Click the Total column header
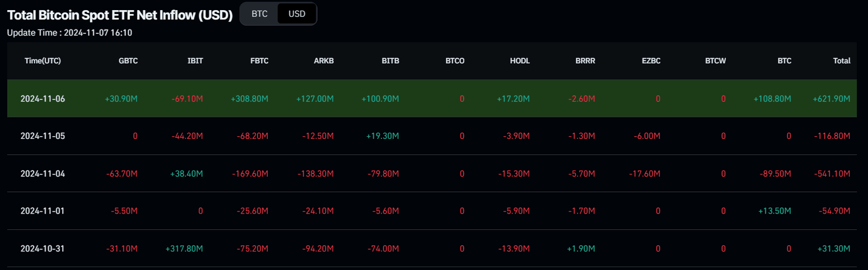 coord(841,61)
